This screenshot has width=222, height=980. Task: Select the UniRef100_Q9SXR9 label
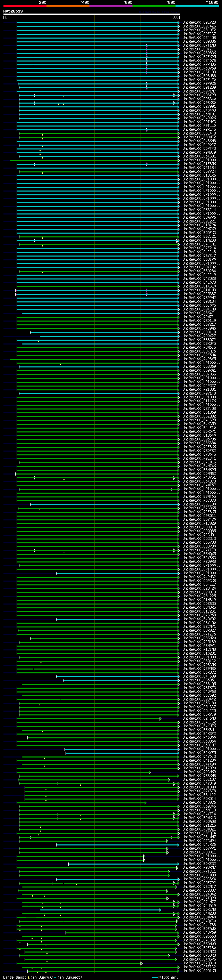tap(199, 95)
